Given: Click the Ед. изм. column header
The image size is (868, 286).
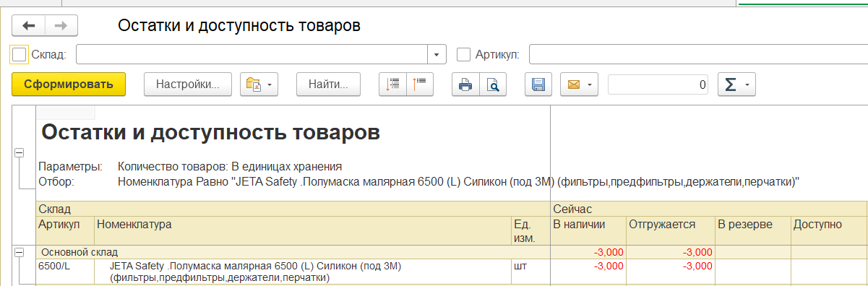Looking at the screenshot, I should point(530,230).
